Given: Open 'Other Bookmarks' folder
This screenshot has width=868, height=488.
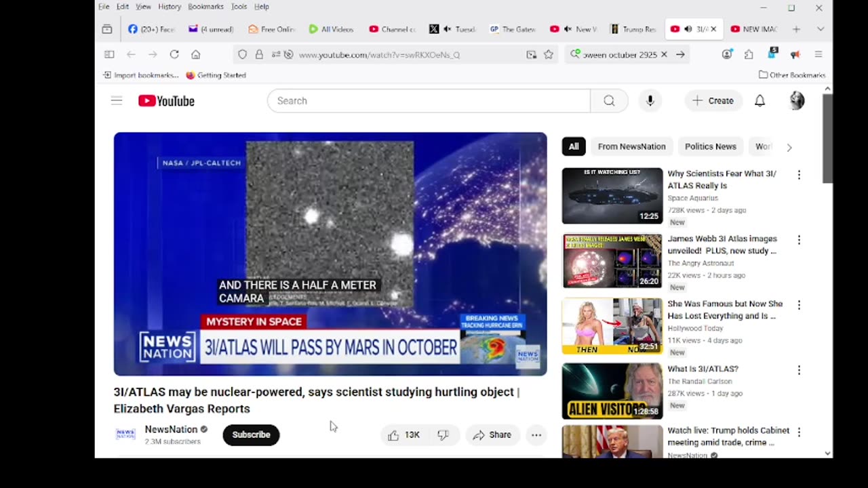Looking at the screenshot, I should tap(792, 75).
